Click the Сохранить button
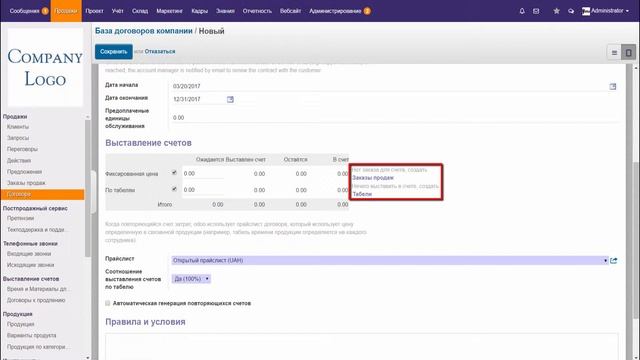Viewport: 640px width, 360px height. [x=113, y=52]
